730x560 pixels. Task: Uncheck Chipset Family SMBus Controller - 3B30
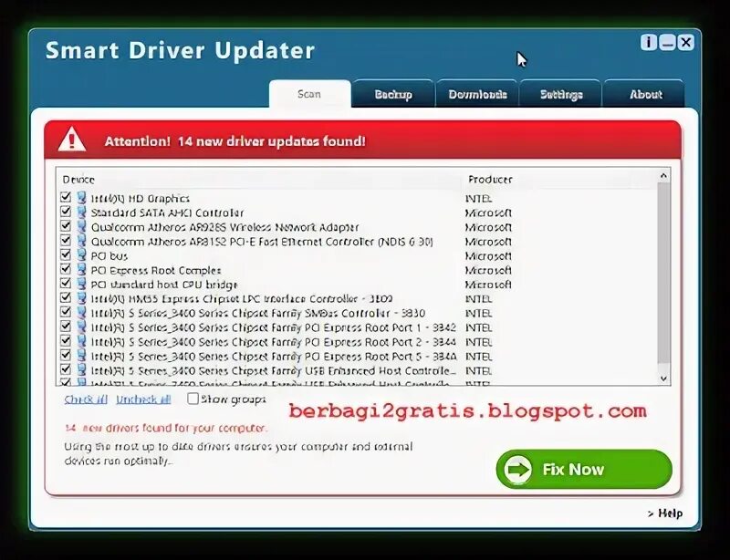[66, 312]
